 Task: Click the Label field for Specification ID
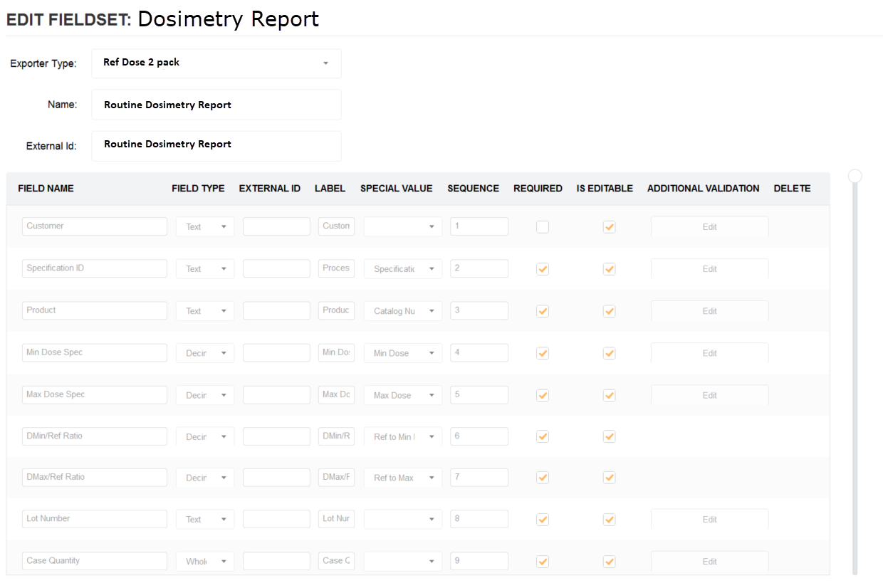[x=336, y=268]
